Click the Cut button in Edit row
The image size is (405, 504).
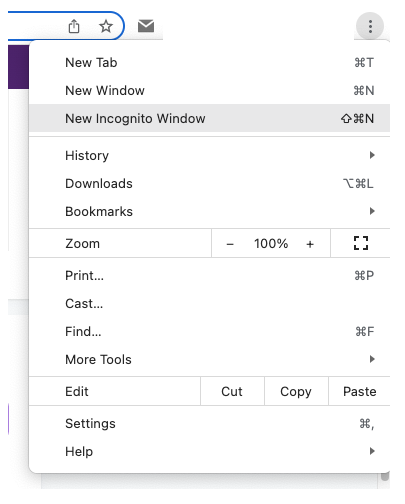pos(232,391)
